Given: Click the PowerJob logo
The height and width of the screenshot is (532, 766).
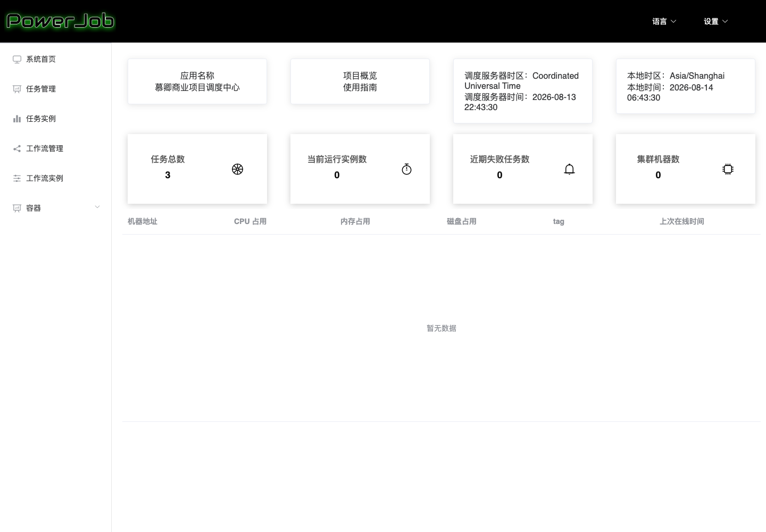Looking at the screenshot, I should pos(60,21).
